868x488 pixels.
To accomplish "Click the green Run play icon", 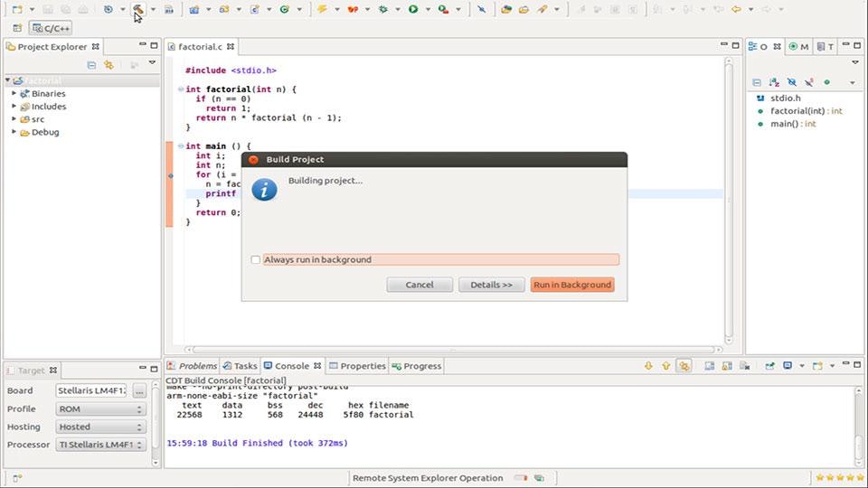I will tap(413, 9).
